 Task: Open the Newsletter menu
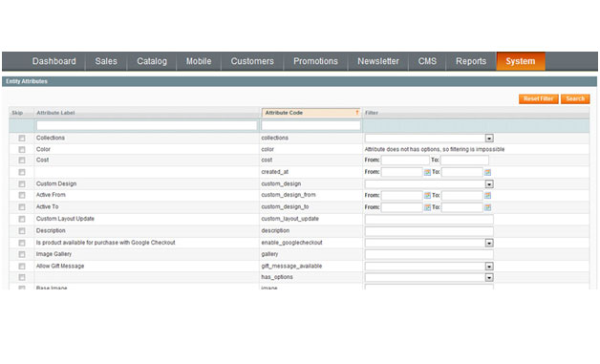(x=378, y=61)
